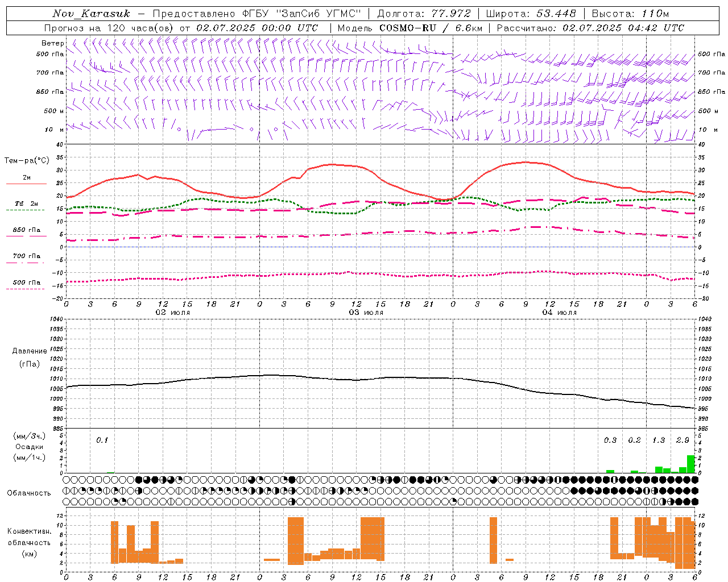Click the precipitation value 2.9
This screenshot has height=582, width=728.
pyautogui.click(x=682, y=440)
